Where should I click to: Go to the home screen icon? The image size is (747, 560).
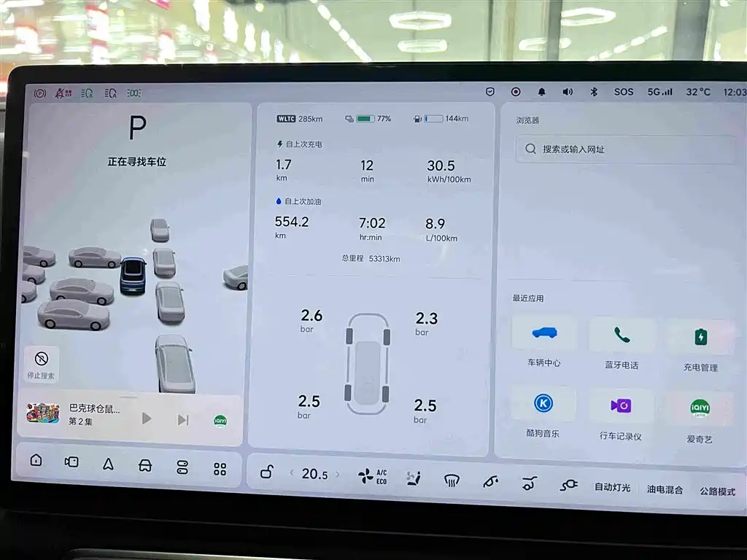point(36,460)
